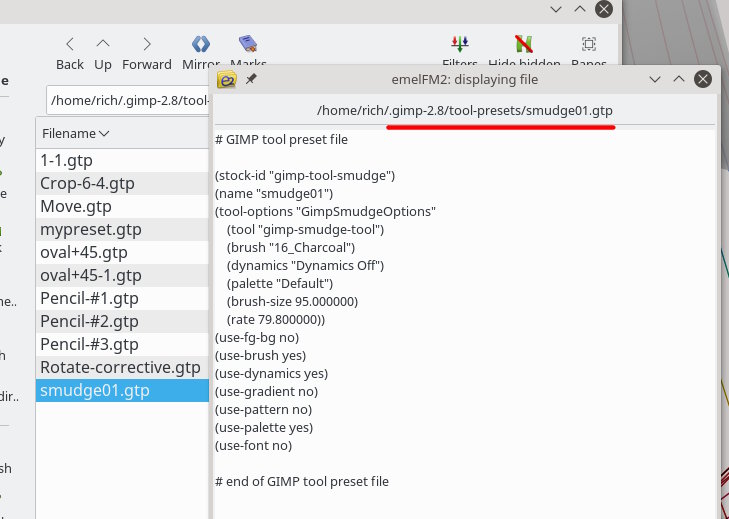This screenshot has width=729, height=519.
Task: Click the (use-pattern no) line
Action: (263, 410)
